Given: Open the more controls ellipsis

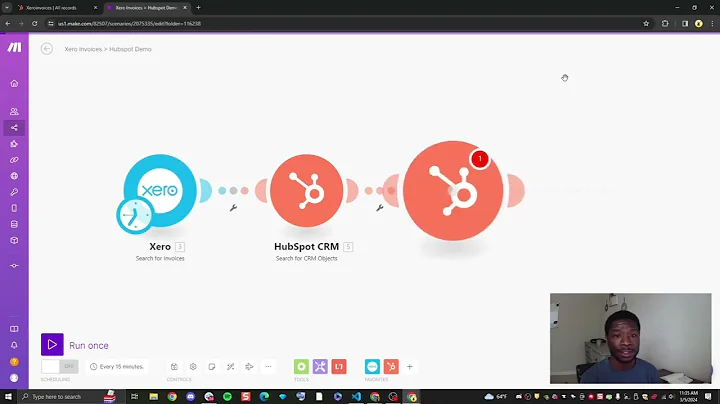Looking at the screenshot, I should coord(268,366).
